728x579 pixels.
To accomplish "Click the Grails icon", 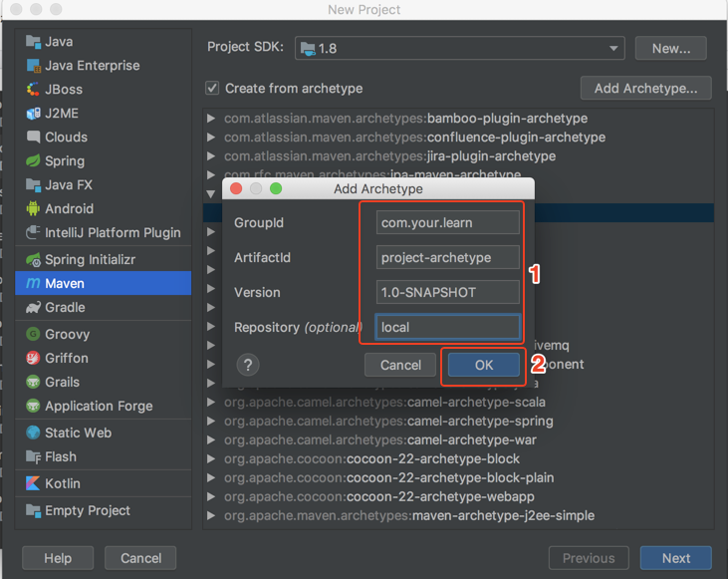I will [x=33, y=382].
